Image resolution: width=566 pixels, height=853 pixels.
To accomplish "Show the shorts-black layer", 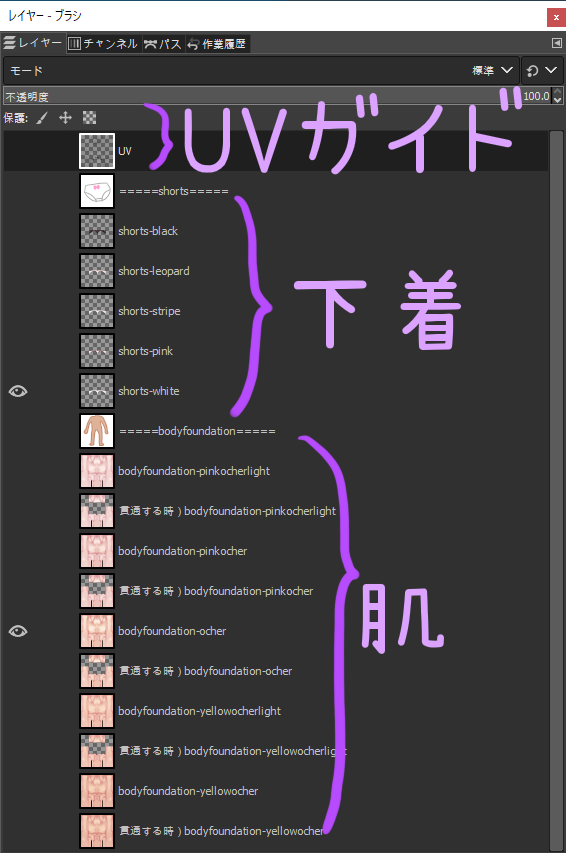I will click(18, 231).
